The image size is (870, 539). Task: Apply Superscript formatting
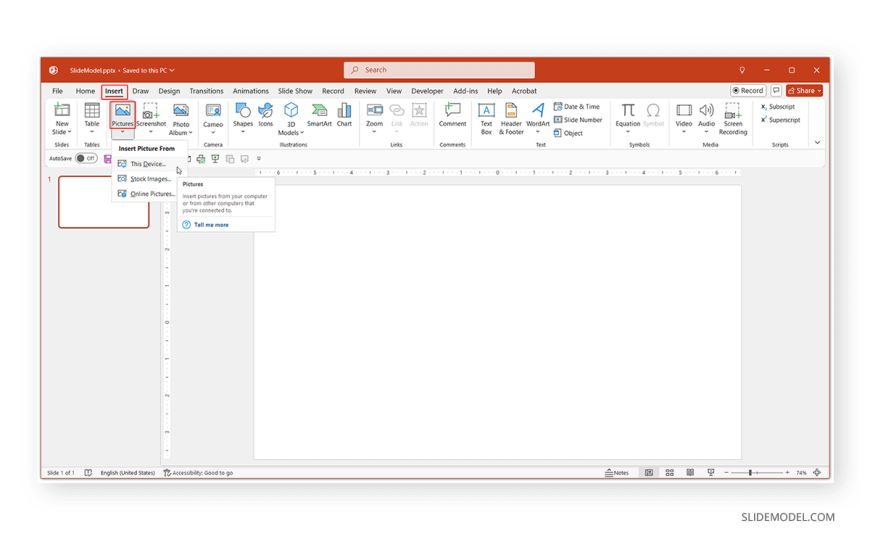pos(780,120)
